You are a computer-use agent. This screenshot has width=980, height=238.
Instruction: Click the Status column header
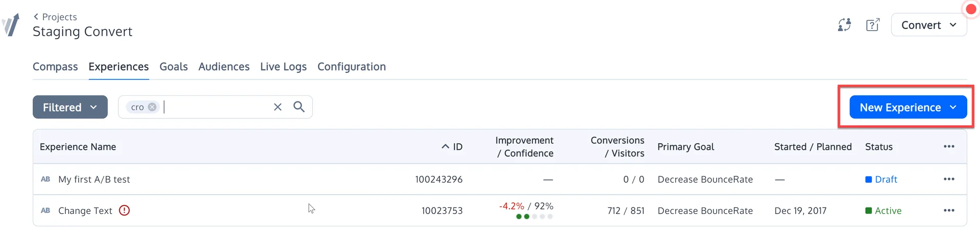tap(879, 147)
